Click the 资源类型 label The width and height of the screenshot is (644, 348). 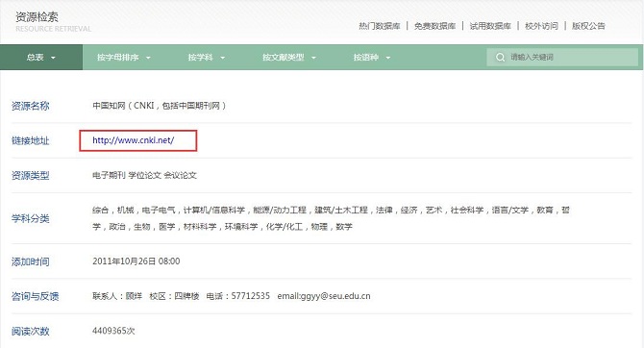click(31, 176)
